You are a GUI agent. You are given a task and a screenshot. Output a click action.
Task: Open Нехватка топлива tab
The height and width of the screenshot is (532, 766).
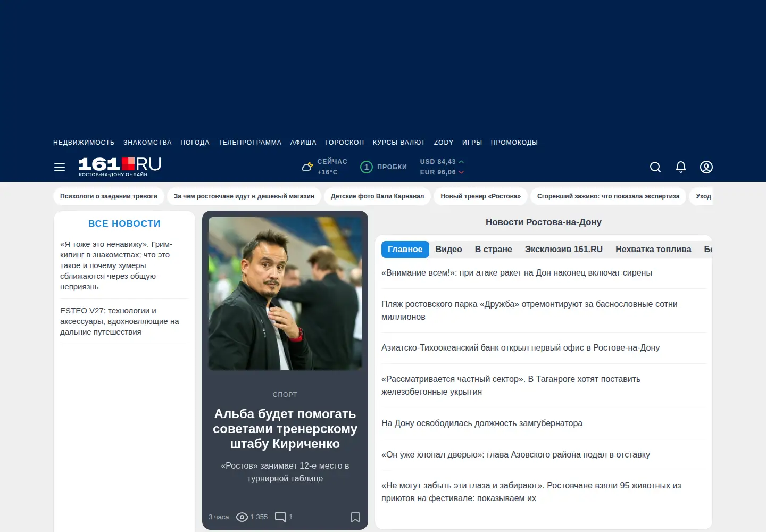point(653,250)
